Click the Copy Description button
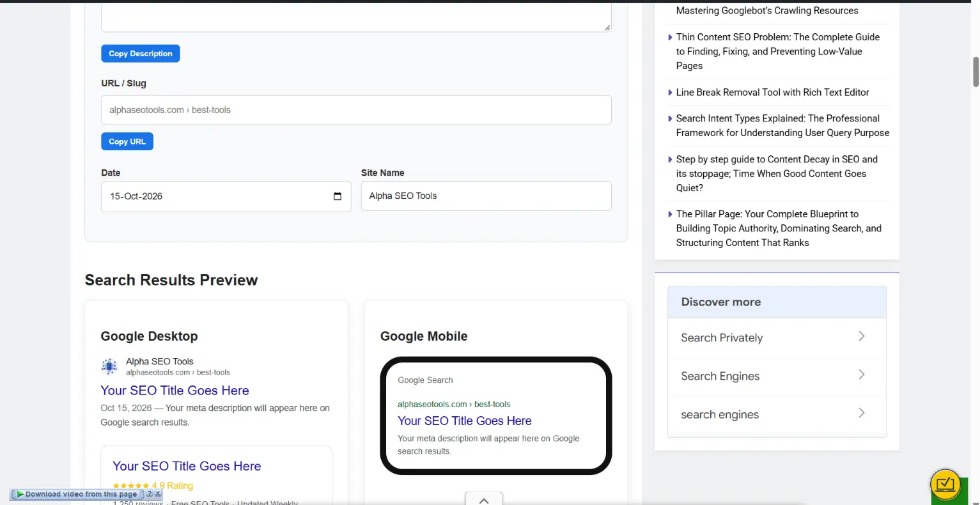This screenshot has width=980, height=505. (x=141, y=54)
